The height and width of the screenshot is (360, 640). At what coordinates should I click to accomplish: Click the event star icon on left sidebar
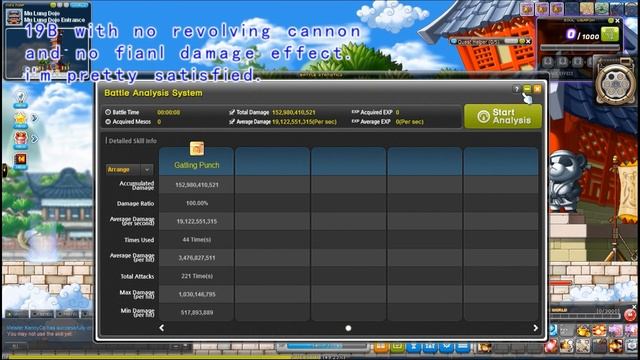pyautogui.click(x=20, y=118)
